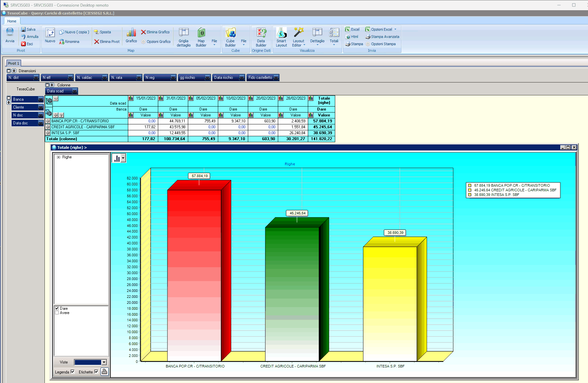The height and width of the screenshot is (383, 588).
Task: Rename pivot with Rinomina
Action: click(69, 42)
